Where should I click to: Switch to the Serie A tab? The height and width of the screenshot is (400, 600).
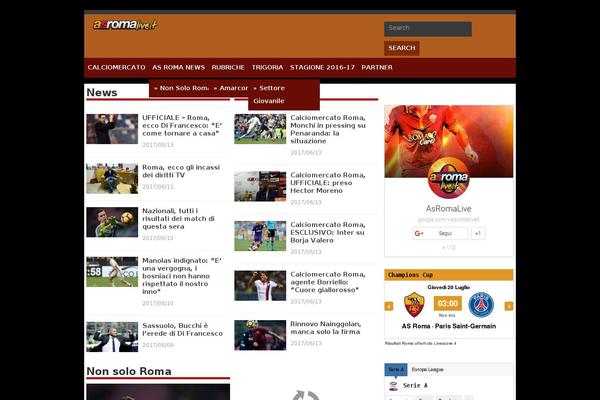[396, 370]
